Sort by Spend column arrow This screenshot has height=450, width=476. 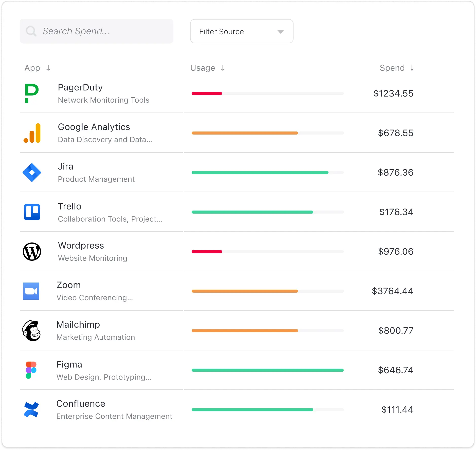click(x=412, y=68)
